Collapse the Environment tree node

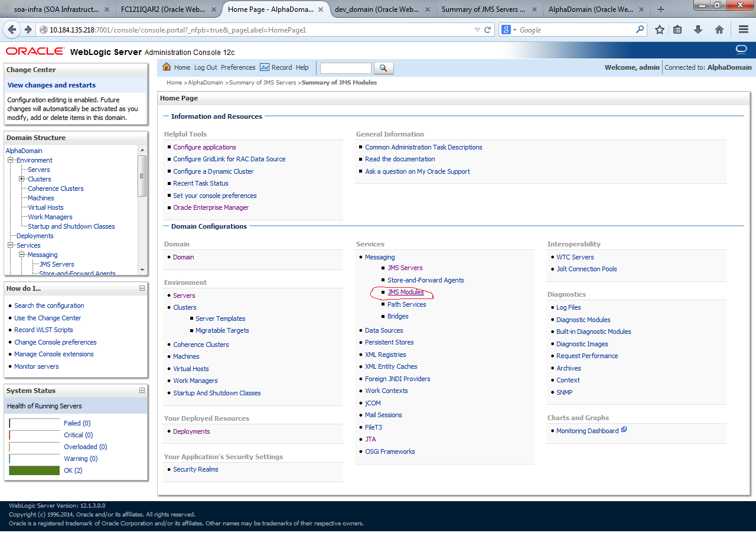pyautogui.click(x=10, y=160)
